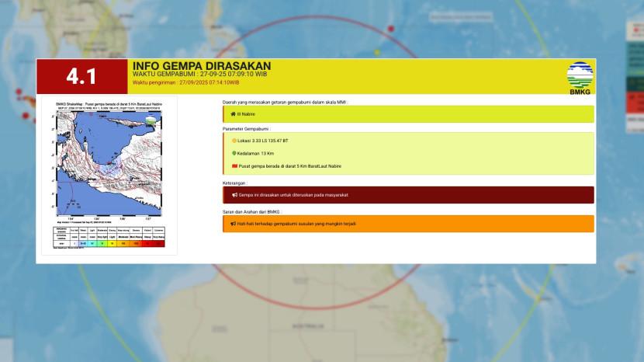Open the BMKG ShakeMap thumbnail image
644x362 pixels.
109,163
